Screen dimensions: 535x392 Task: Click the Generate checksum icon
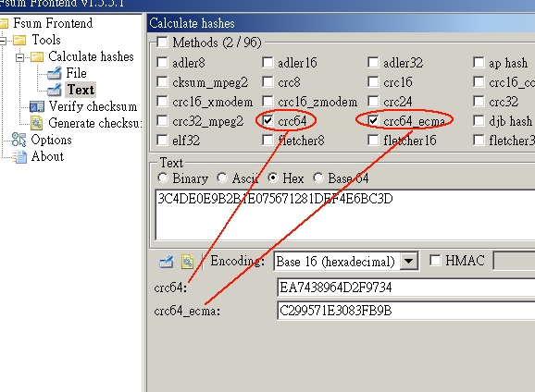36,123
